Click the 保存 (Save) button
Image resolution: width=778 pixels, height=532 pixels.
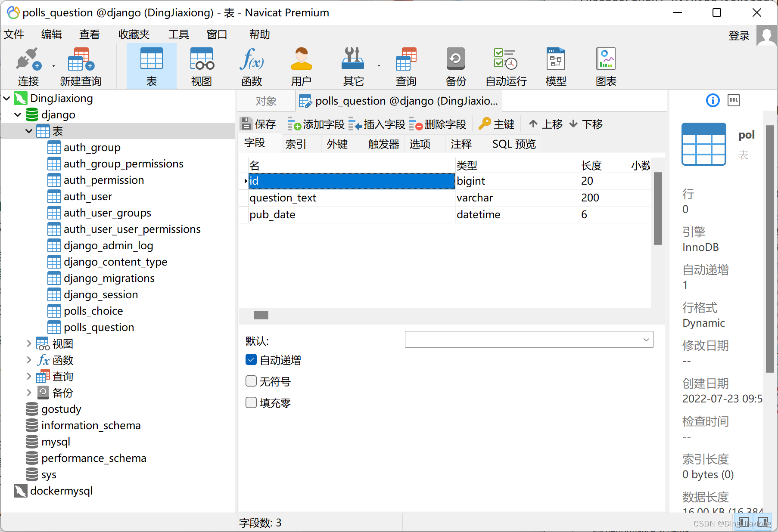click(x=258, y=124)
